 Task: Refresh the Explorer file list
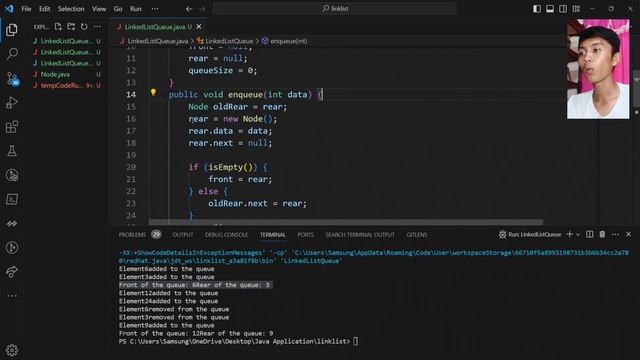point(84,27)
